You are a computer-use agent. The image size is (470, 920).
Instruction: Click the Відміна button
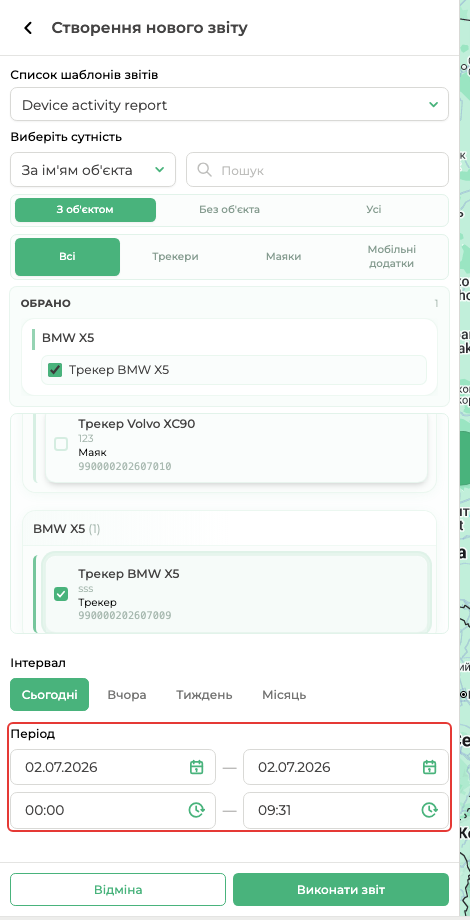click(x=118, y=889)
